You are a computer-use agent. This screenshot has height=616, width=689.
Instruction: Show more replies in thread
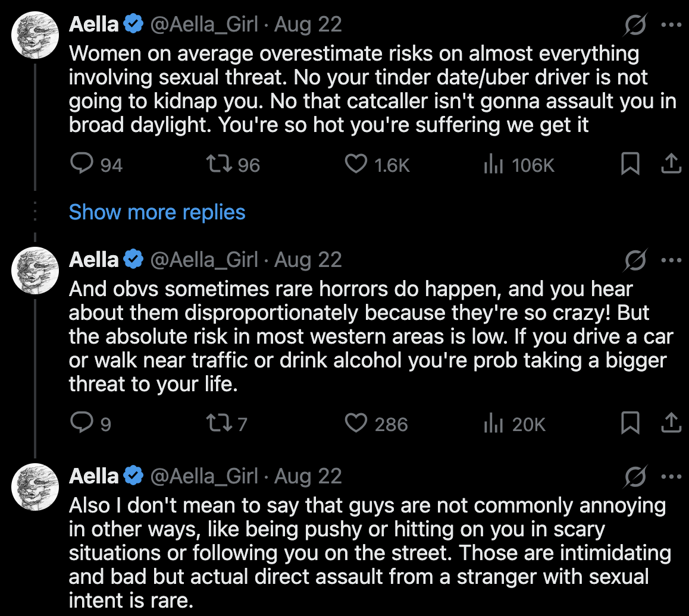[x=157, y=212]
